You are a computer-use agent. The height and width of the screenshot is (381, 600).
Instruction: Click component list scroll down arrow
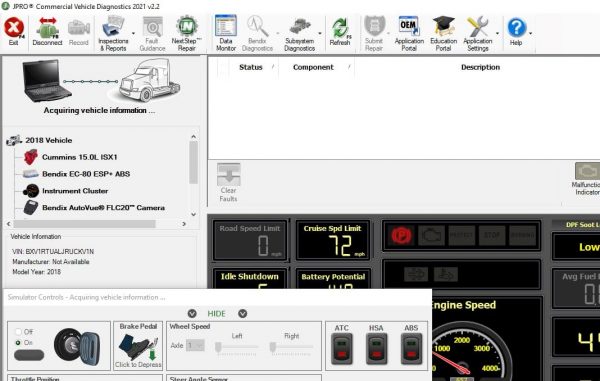pyautogui.click(x=194, y=214)
